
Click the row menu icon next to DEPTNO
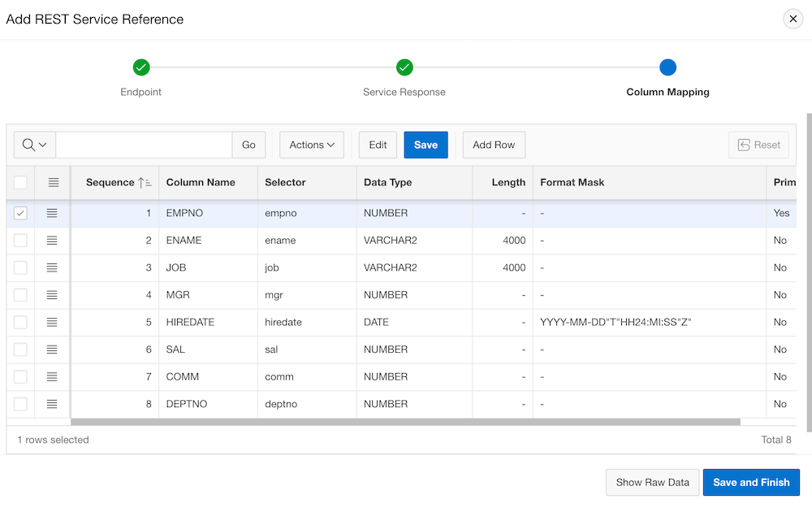pos(52,403)
